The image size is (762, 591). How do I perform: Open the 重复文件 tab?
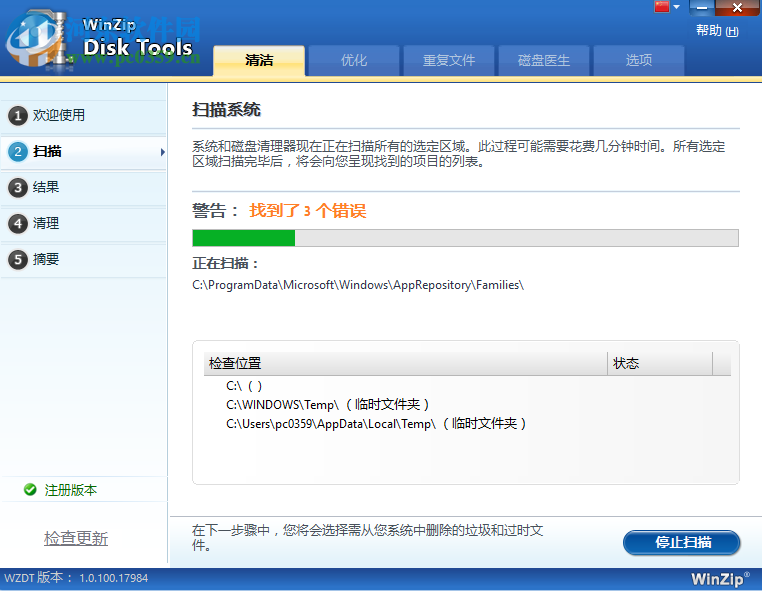tap(449, 60)
